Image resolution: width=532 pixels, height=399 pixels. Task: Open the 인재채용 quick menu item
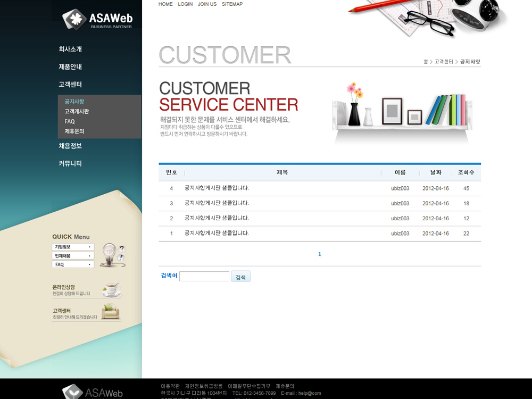(x=73, y=256)
